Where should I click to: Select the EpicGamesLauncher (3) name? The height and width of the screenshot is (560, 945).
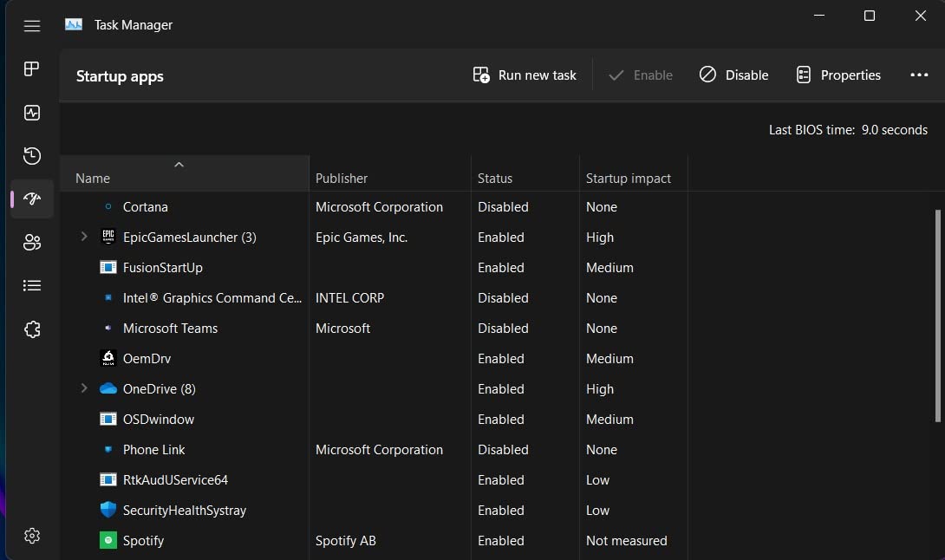point(189,238)
